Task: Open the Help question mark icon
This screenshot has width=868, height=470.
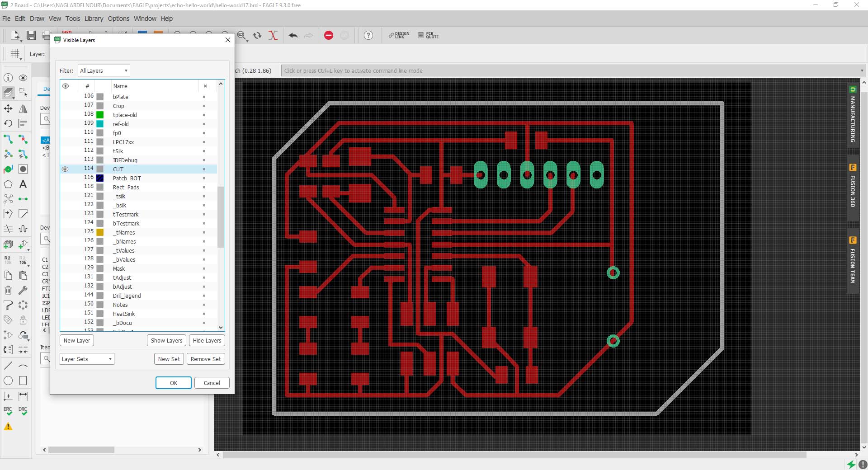Action: [x=368, y=35]
